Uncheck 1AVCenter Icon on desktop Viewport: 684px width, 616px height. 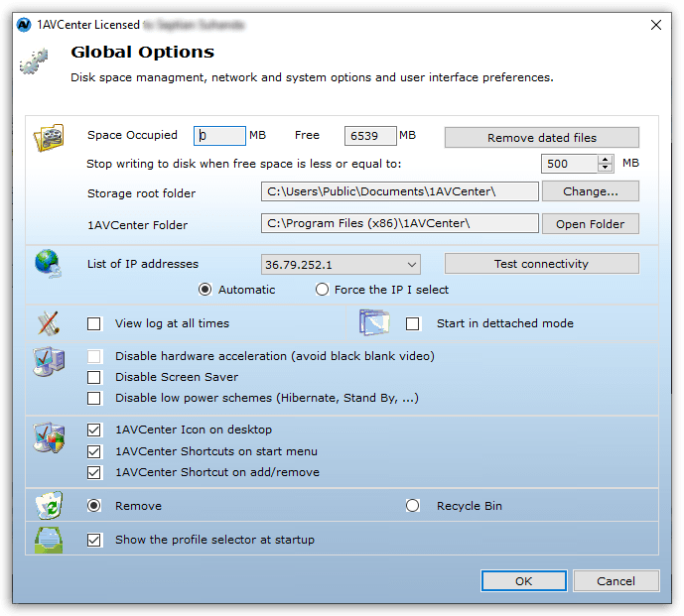(93, 431)
